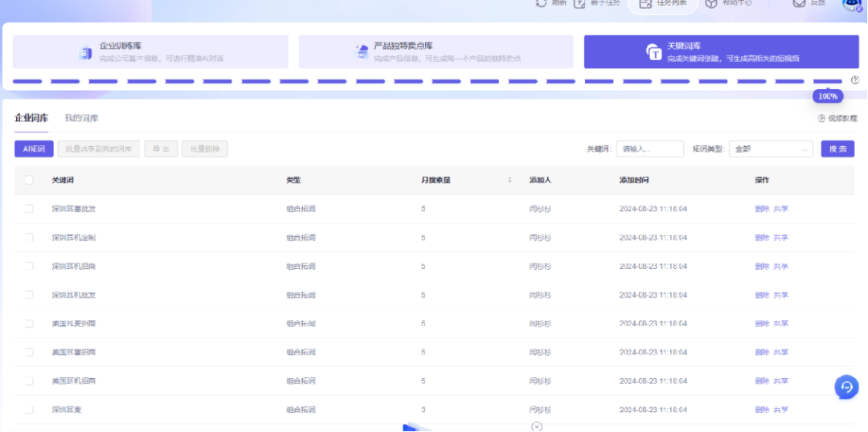Click the 搜索 search button
Viewport: 868px width, 432px height.
point(837,149)
